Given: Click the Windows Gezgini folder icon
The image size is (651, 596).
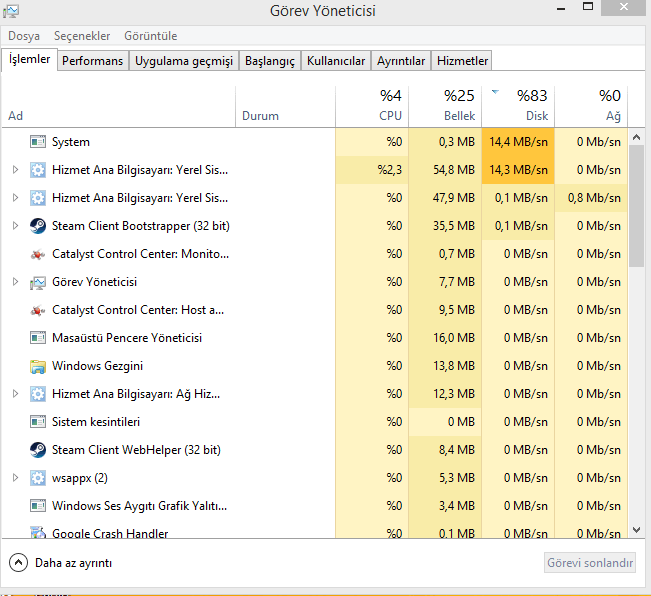Looking at the screenshot, I should click(x=38, y=366).
